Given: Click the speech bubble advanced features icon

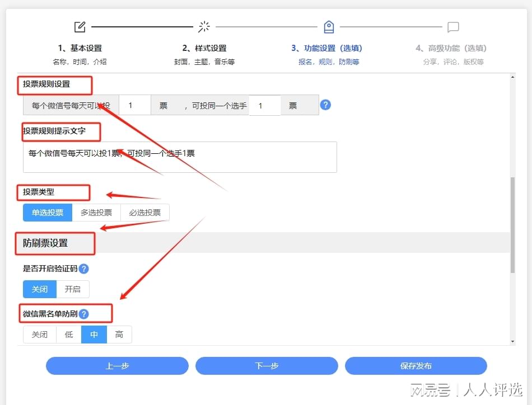Looking at the screenshot, I should click(453, 27).
